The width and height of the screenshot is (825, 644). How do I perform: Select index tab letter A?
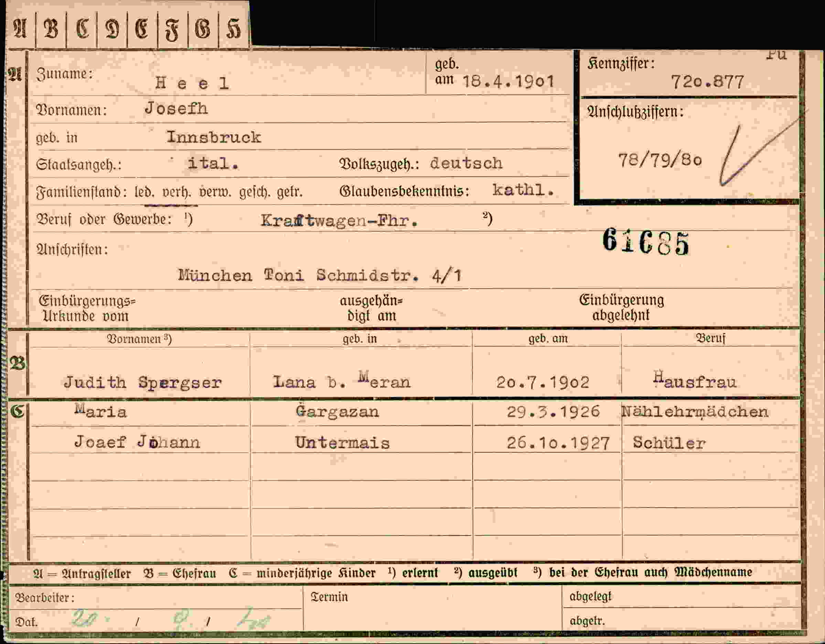click(20, 29)
